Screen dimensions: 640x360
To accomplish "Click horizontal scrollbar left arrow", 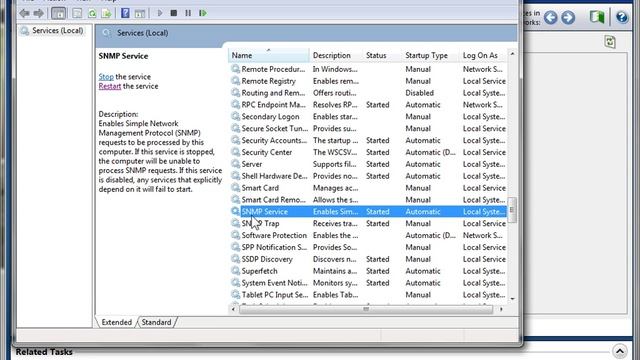I will pos(233,309).
